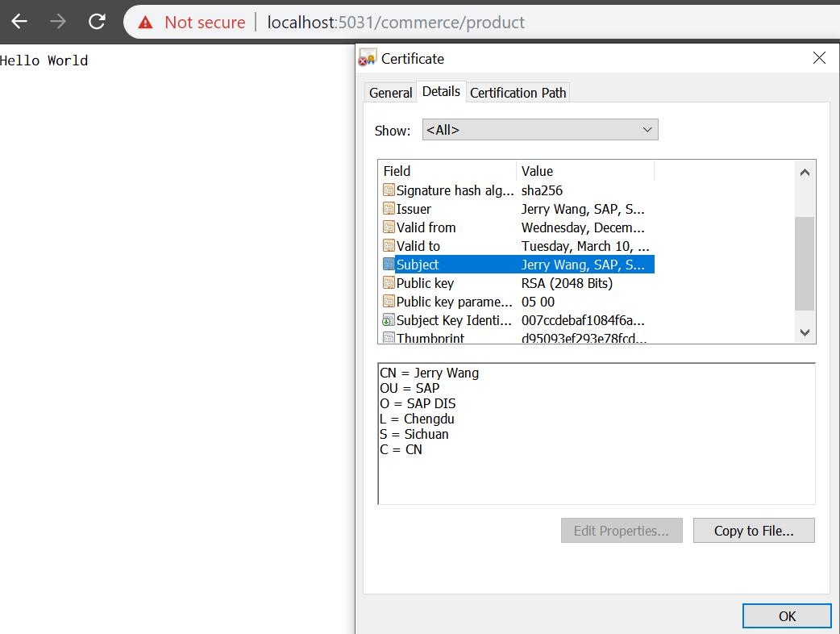Click the Valid to field icon

pos(389,246)
